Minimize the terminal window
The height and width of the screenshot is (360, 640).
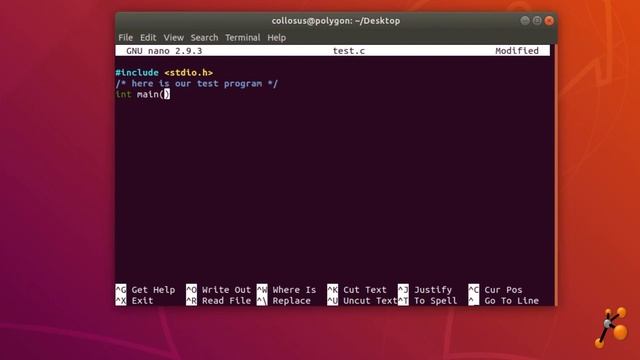coord(525,20)
